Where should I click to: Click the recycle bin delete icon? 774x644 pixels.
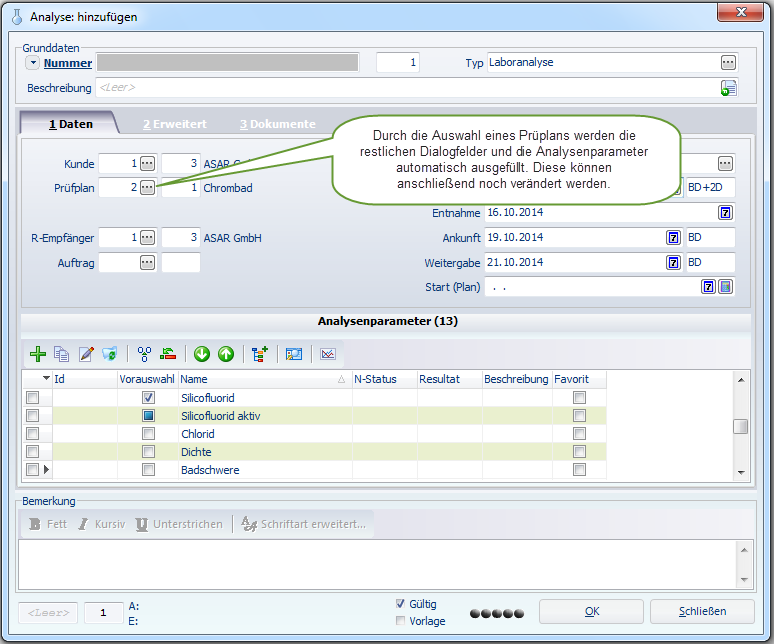click(110, 354)
